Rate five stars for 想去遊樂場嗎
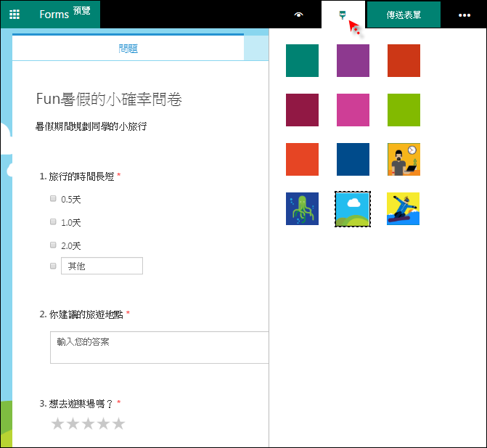The width and height of the screenshot is (487, 448). click(118, 424)
